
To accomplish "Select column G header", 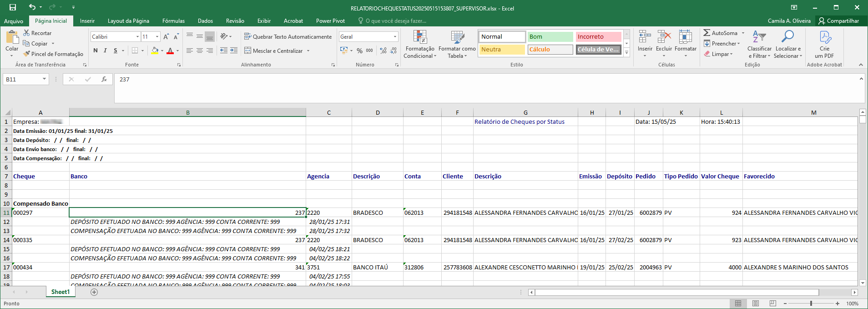I will (x=525, y=112).
